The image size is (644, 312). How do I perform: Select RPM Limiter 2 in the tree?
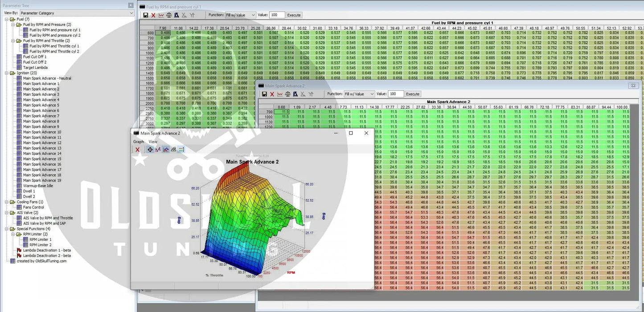[x=41, y=245]
